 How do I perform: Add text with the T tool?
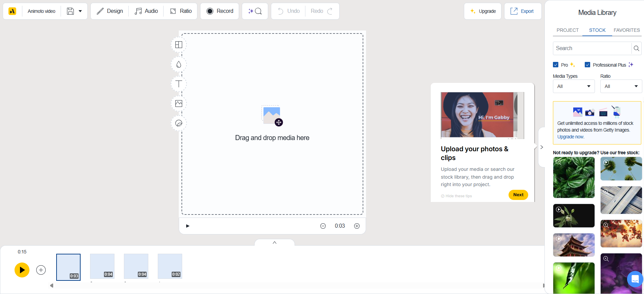tap(179, 84)
